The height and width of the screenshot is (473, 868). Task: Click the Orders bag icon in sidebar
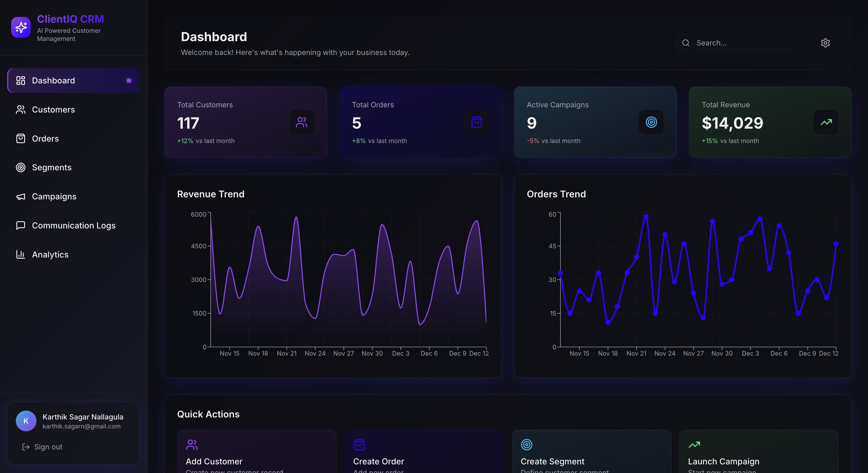21,139
